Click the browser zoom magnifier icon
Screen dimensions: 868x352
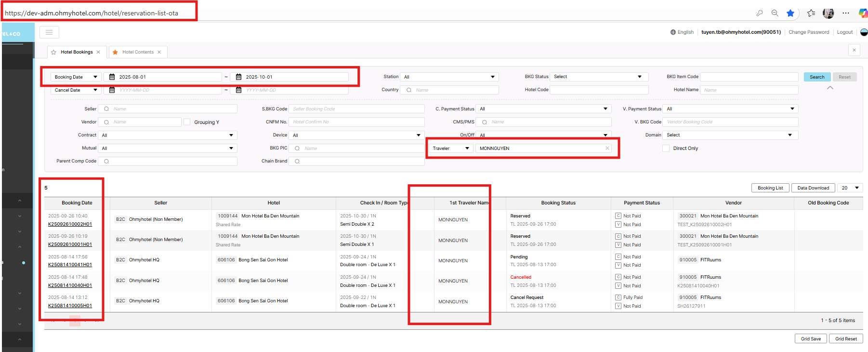point(775,14)
